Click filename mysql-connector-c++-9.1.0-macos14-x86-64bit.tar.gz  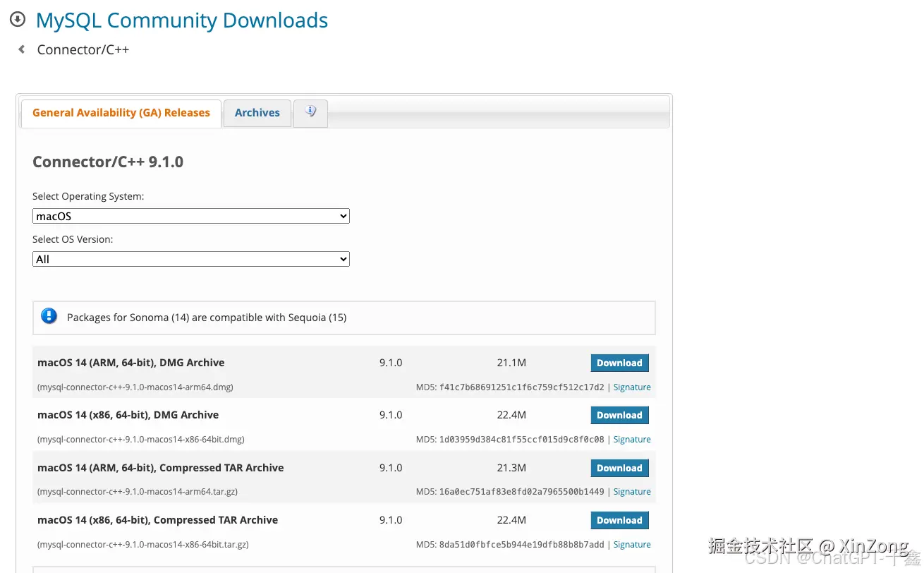pyautogui.click(x=144, y=545)
